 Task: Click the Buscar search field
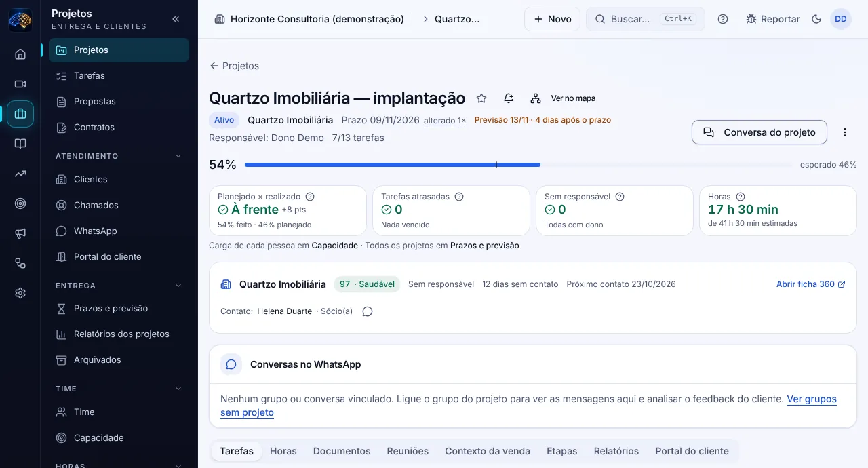point(646,19)
